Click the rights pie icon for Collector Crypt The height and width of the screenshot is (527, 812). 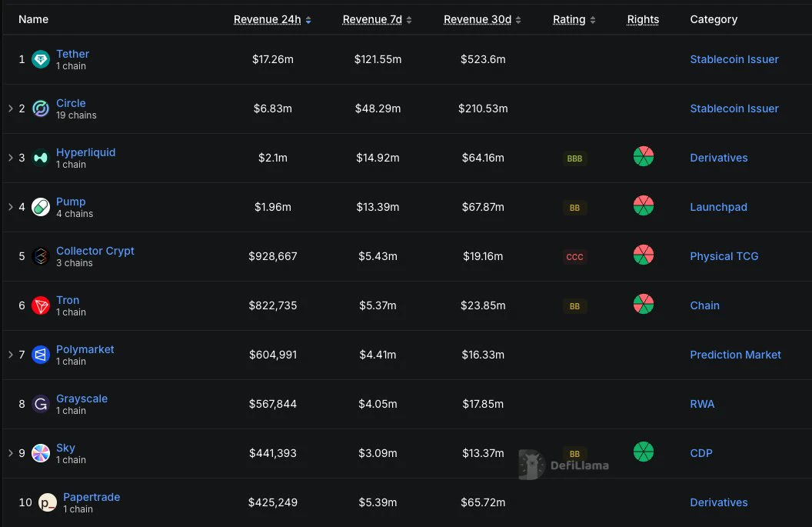click(643, 255)
